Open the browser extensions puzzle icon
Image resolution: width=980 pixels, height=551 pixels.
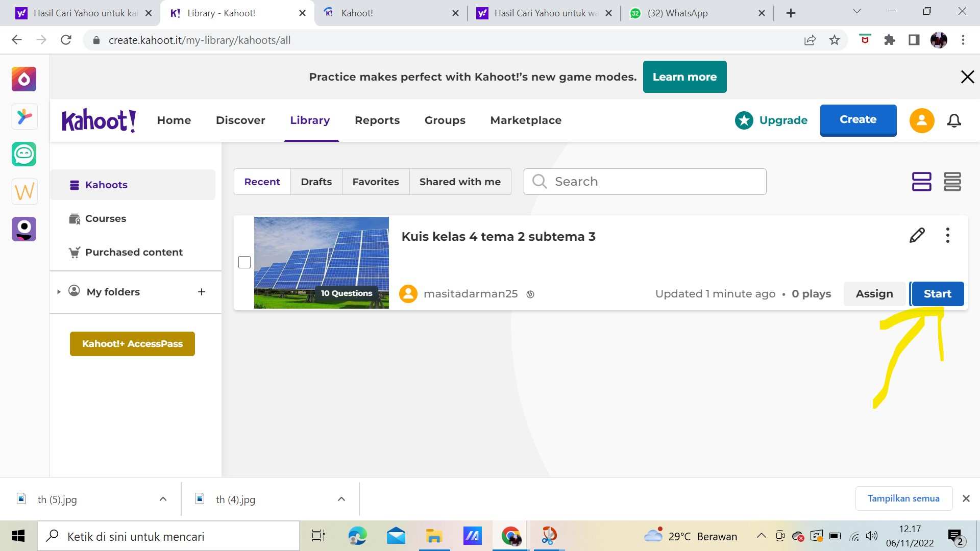(x=890, y=40)
